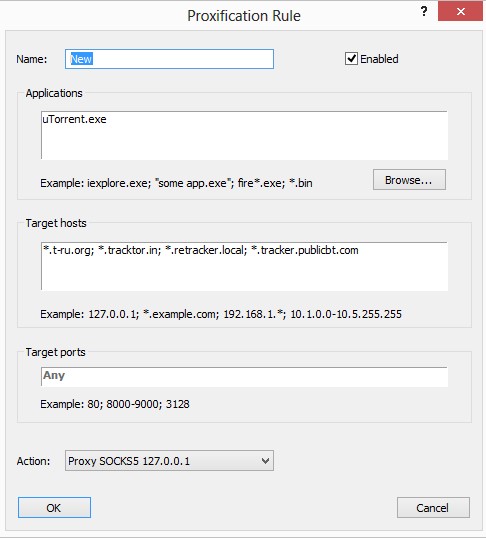The image size is (486, 538).
Task: Cancel the rule dialog
Action: click(x=433, y=507)
